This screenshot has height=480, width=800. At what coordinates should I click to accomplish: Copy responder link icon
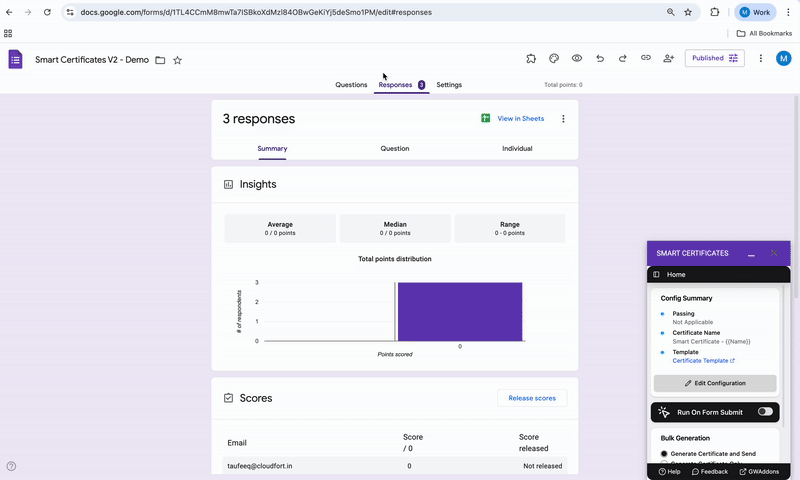click(645, 58)
